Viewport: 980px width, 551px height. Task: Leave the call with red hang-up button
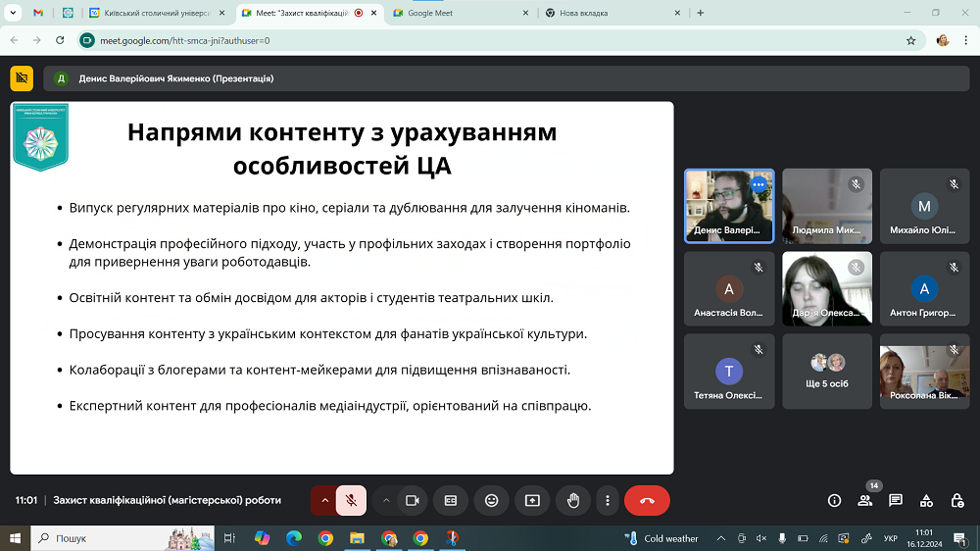coord(647,500)
